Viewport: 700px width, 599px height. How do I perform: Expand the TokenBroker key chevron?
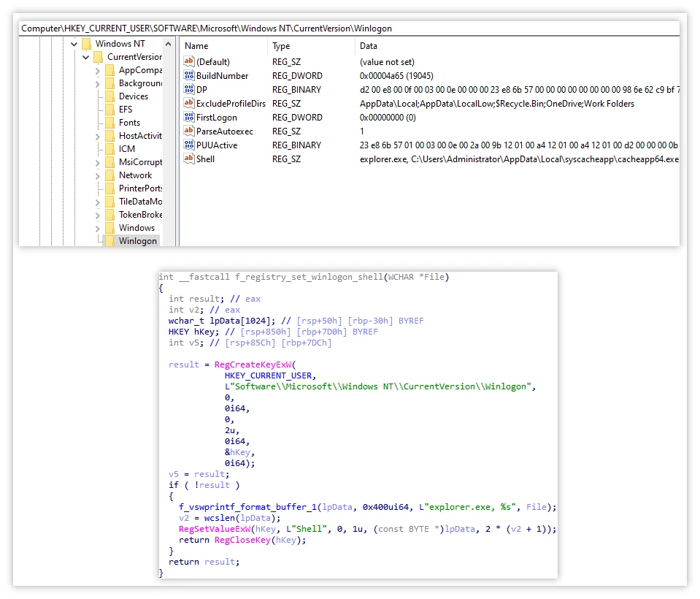tap(97, 215)
